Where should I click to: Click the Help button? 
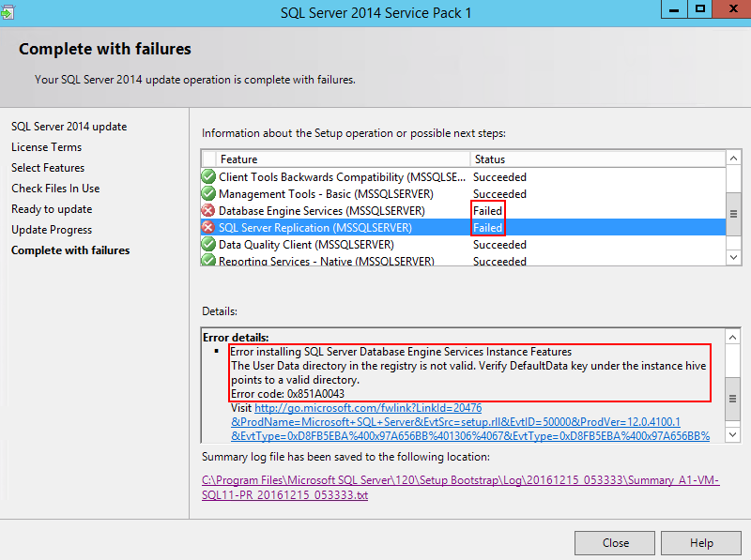coord(701,543)
